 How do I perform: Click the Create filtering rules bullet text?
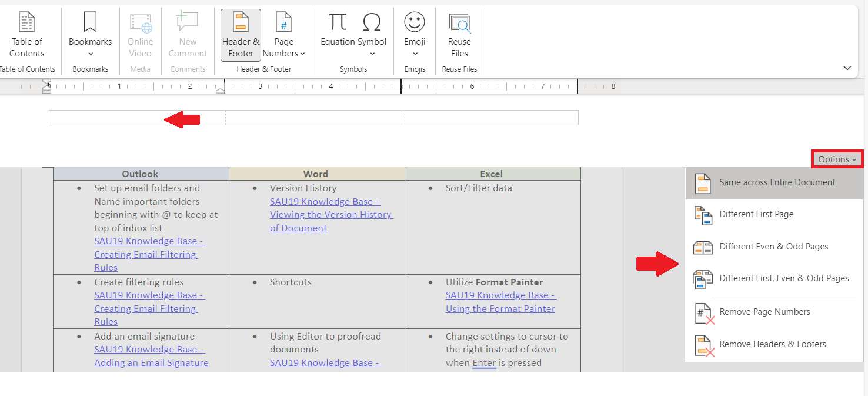[139, 282]
